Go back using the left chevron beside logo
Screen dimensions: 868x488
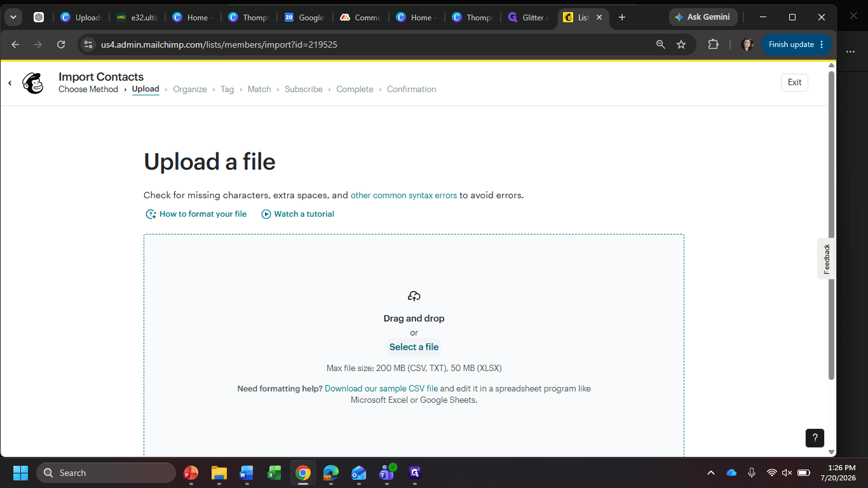(x=10, y=83)
